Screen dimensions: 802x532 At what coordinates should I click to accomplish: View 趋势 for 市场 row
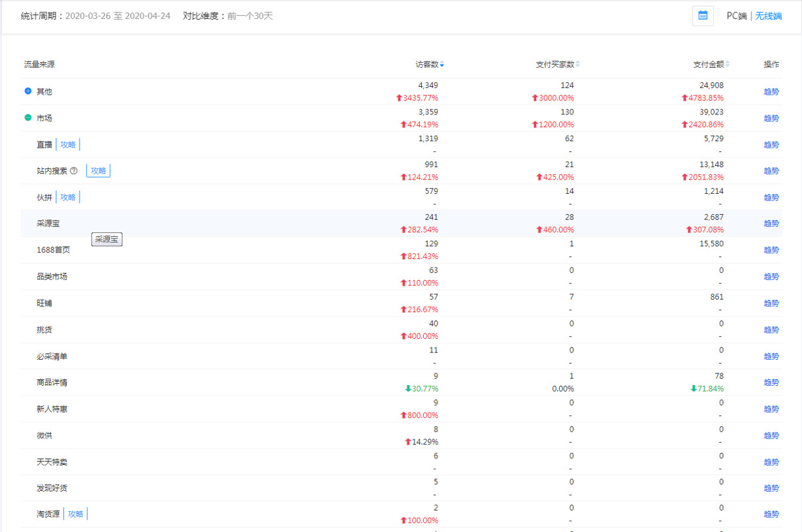771,118
